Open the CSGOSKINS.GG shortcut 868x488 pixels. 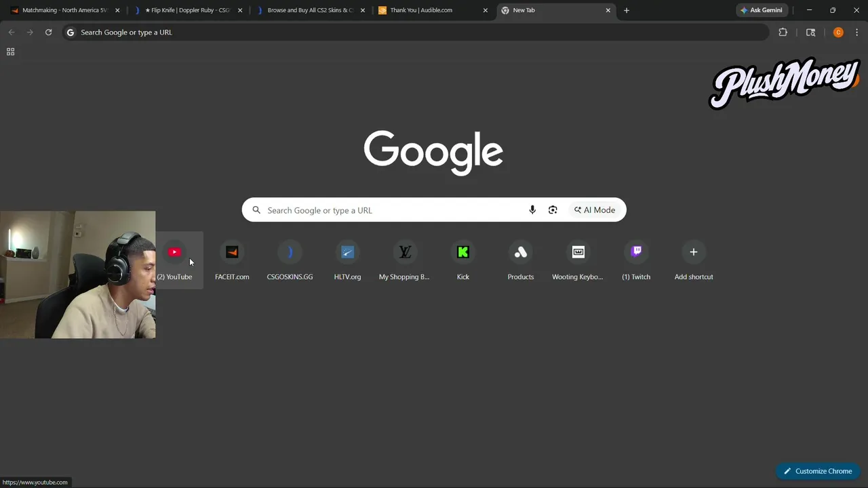(x=290, y=260)
